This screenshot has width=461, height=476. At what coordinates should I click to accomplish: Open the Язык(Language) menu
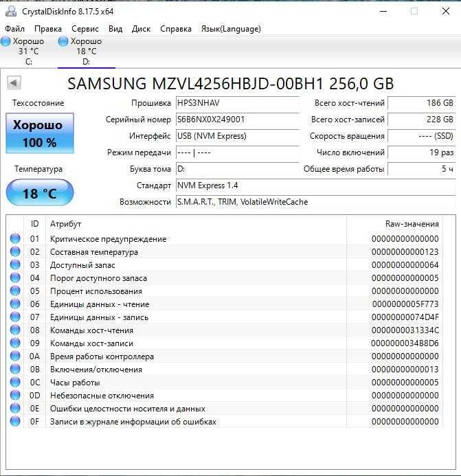point(231,29)
